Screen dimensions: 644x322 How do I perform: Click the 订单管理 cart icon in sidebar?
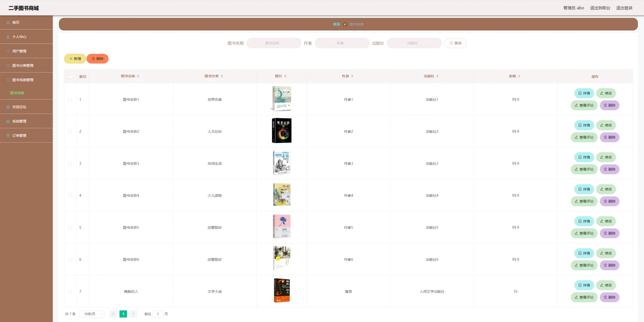(x=8, y=136)
